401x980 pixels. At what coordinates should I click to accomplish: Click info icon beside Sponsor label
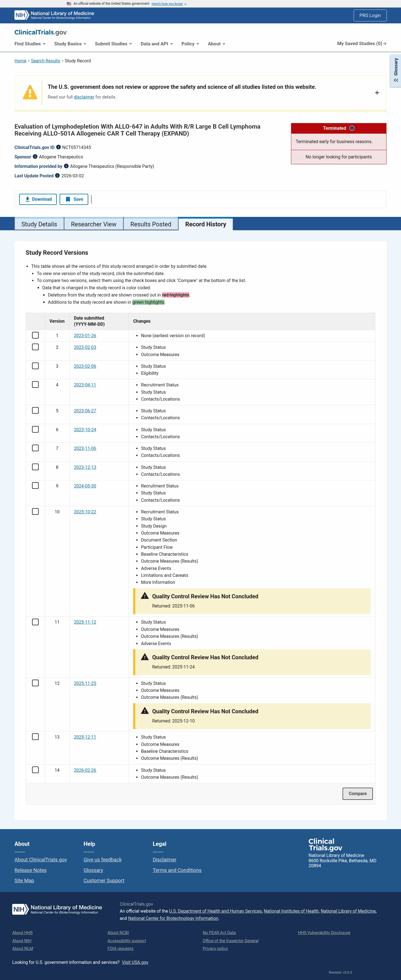pos(35,157)
